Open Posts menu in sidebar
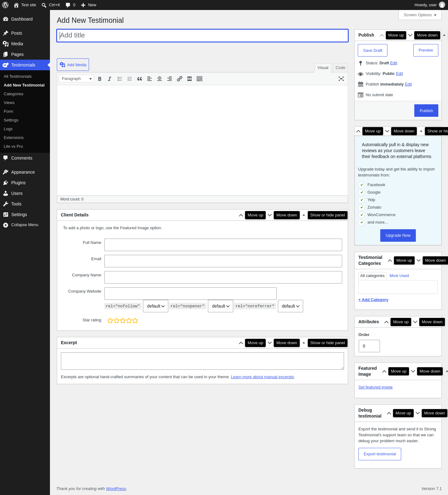 pyautogui.click(x=25, y=33)
